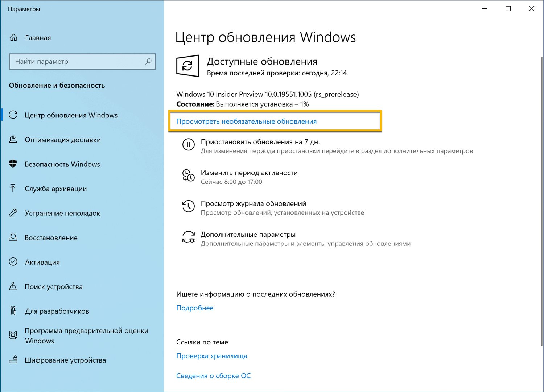Return to the Главная settings page

click(x=38, y=37)
